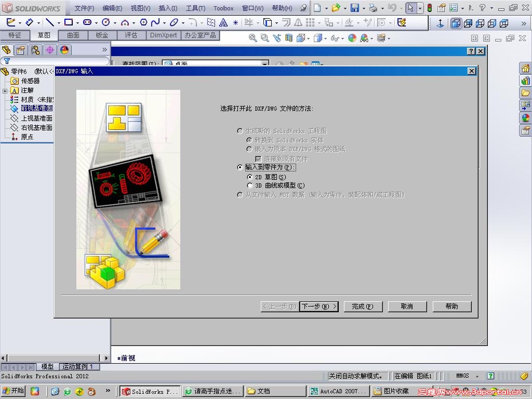The height and width of the screenshot is (399, 532).
Task: Click the feature tree filter input field
Action: pyautogui.click(x=55, y=61)
